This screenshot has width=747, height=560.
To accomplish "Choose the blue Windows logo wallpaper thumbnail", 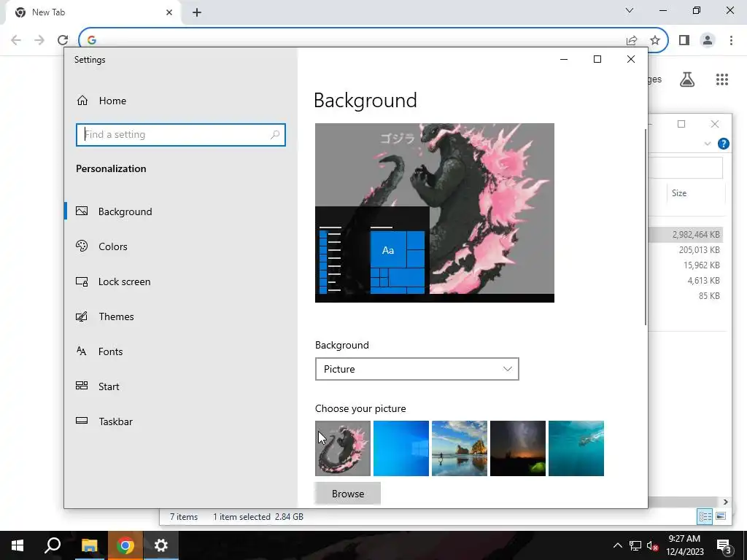I will click(401, 448).
